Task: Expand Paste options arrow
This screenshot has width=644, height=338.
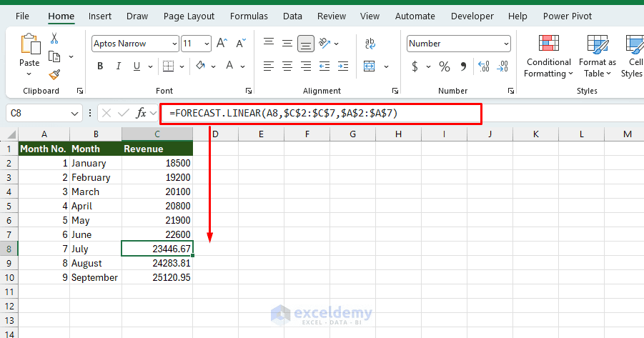Action: click(x=29, y=74)
